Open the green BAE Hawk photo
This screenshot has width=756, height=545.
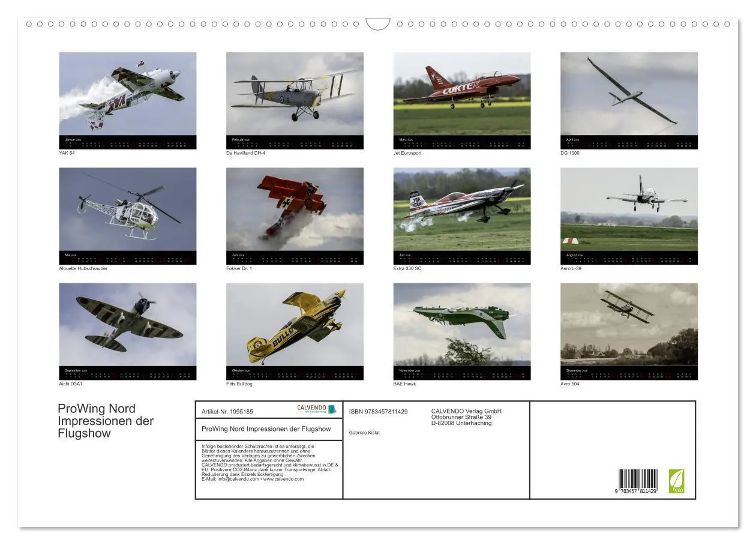pyautogui.click(x=462, y=324)
